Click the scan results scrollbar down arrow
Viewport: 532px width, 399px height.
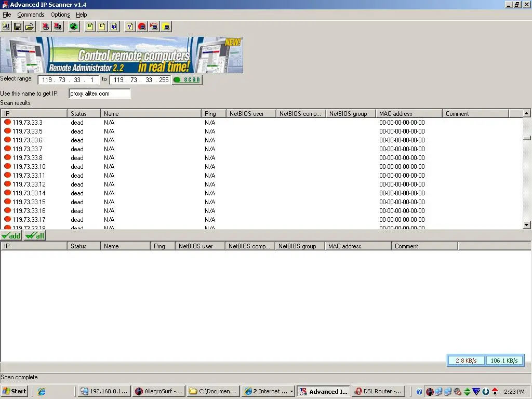pyautogui.click(x=527, y=224)
